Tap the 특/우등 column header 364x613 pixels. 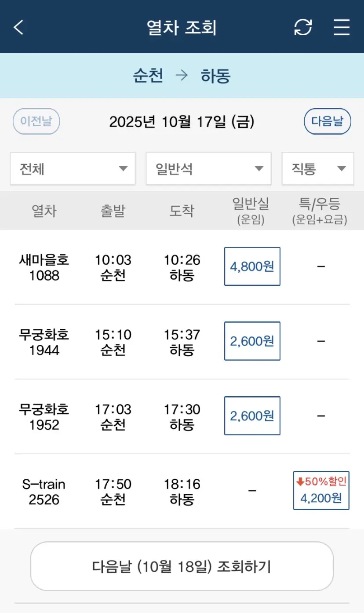pyautogui.click(x=320, y=211)
